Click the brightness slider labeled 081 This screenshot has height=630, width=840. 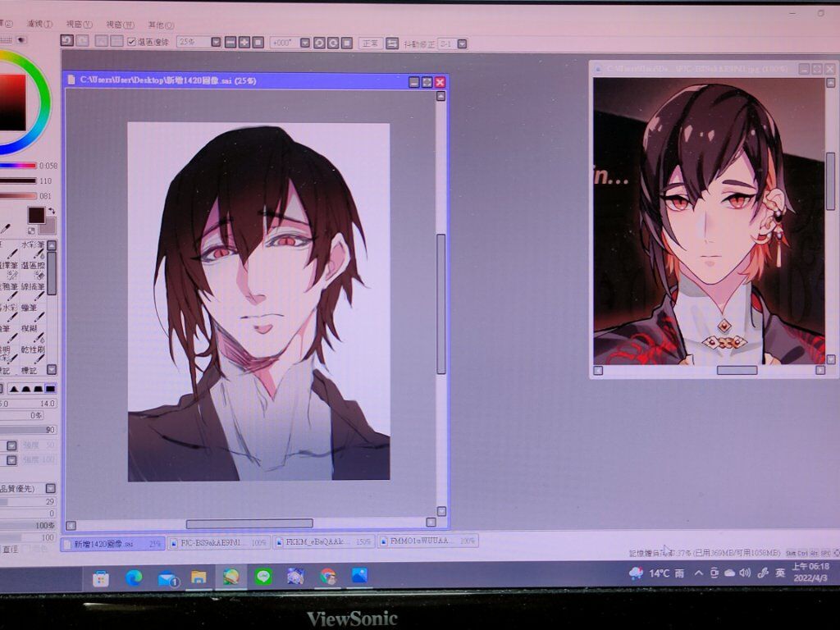pos(18,196)
